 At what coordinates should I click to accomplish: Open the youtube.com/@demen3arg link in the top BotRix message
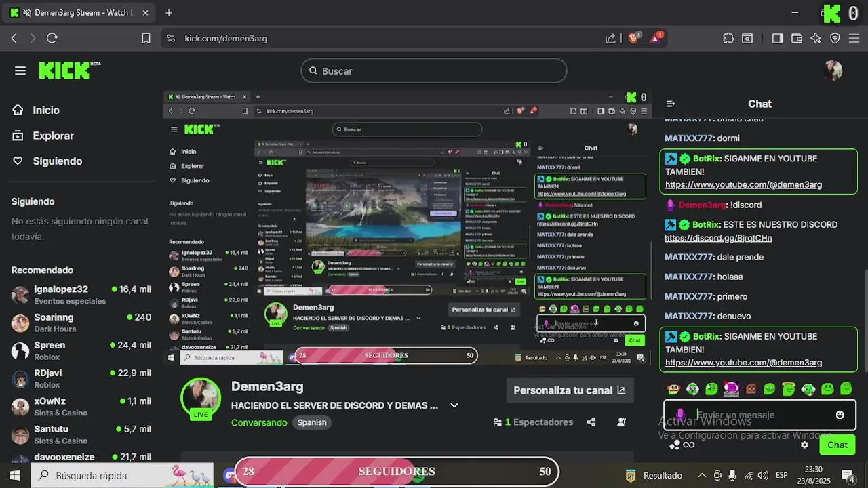pos(743,184)
